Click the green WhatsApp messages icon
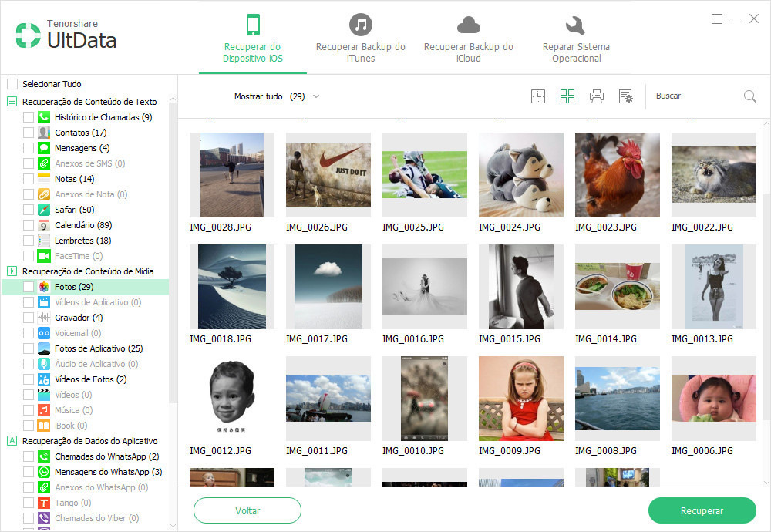771x532 pixels. (x=44, y=472)
